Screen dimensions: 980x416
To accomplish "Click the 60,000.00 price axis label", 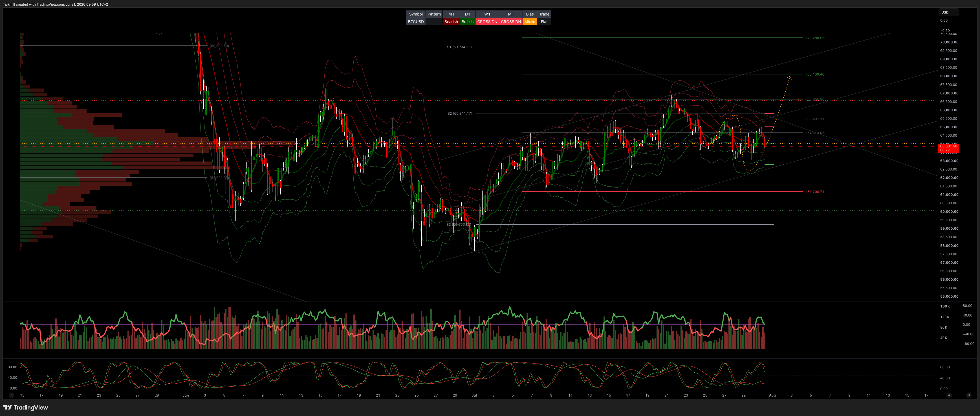I will click(949, 211).
